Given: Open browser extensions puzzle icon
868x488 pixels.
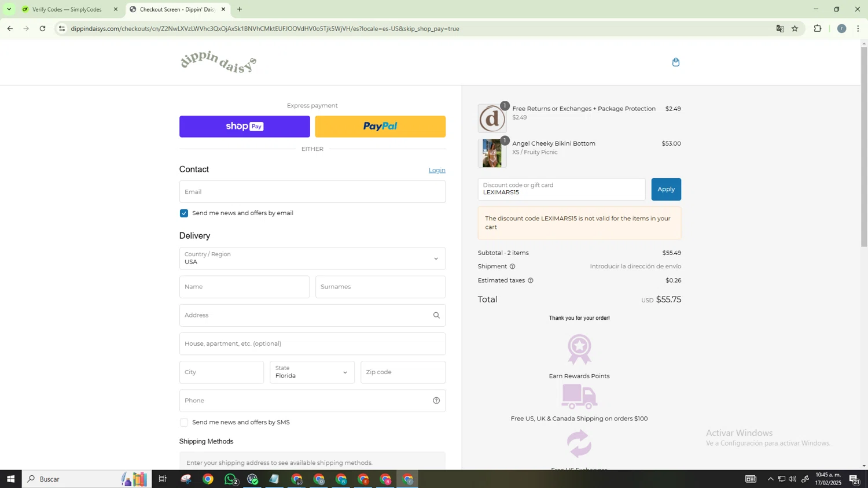Looking at the screenshot, I should coord(818,28).
